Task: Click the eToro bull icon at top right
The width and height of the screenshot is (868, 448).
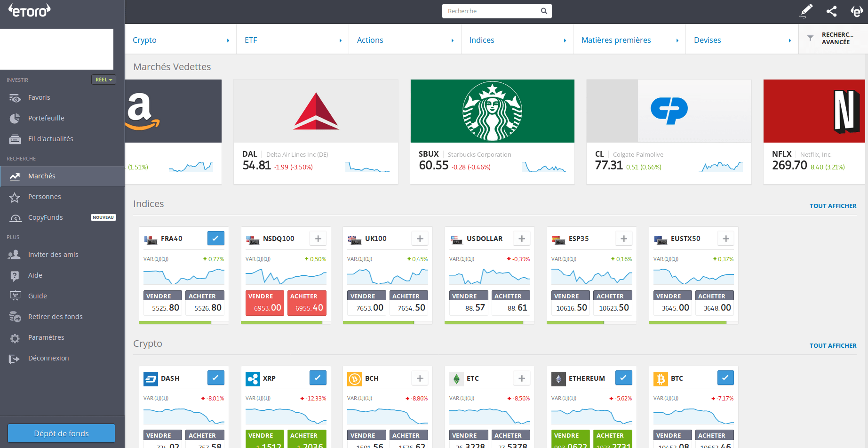Action: point(857,11)
